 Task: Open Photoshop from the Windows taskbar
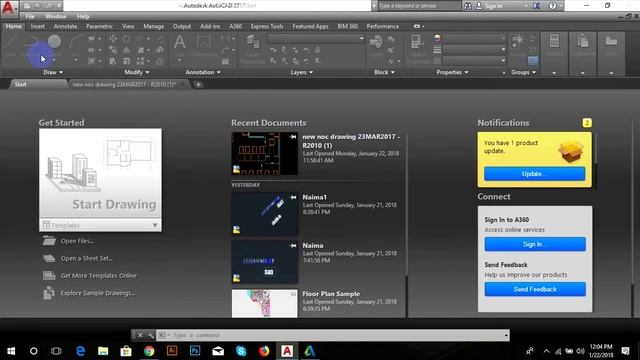[x=195, y=351]
